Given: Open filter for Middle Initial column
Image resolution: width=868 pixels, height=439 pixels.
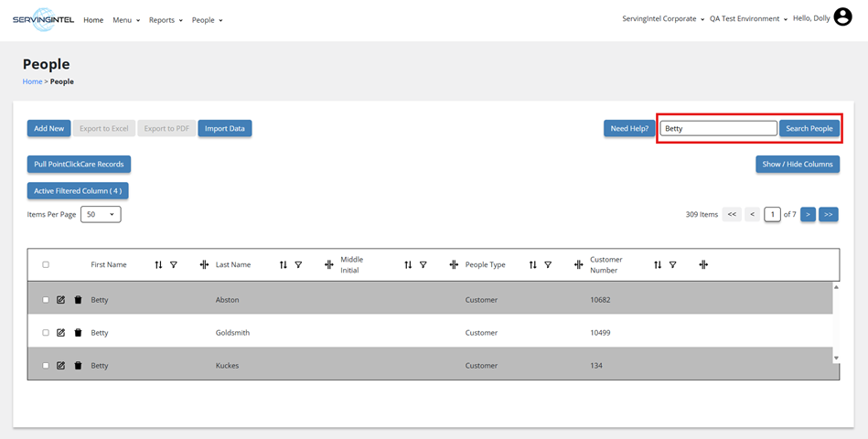Looking at the screenshot, I should [x=423, y=265].
